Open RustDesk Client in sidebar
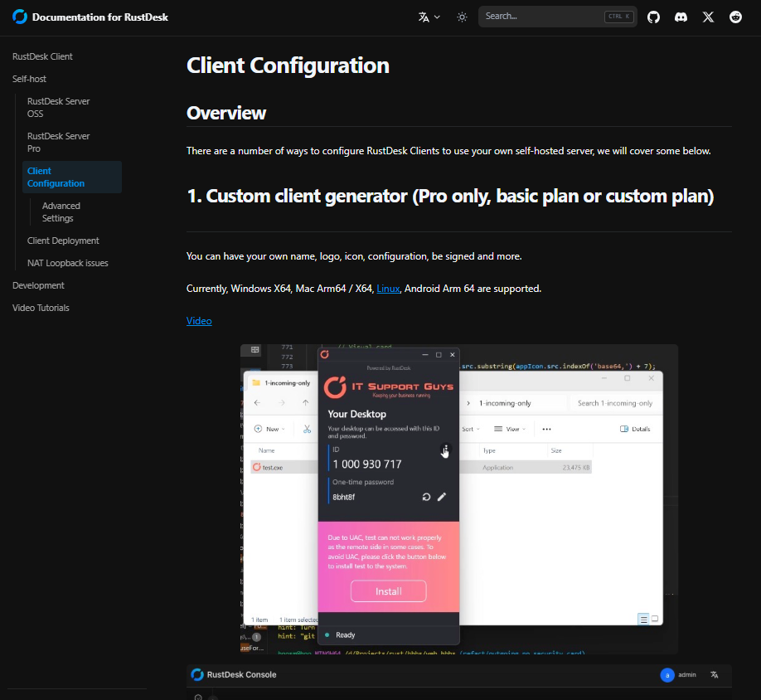The image size is (761, 700). [43, 56]
